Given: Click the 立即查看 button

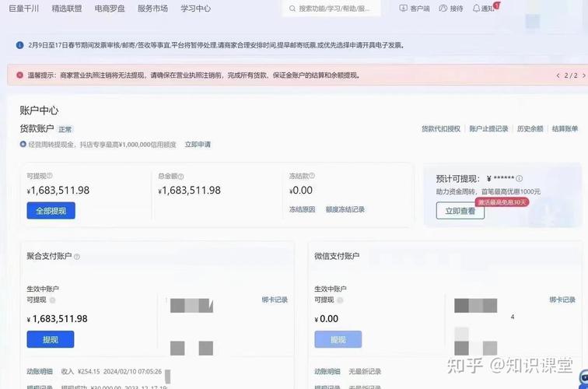Looking at the screenshot, I should tap(460, 210).
